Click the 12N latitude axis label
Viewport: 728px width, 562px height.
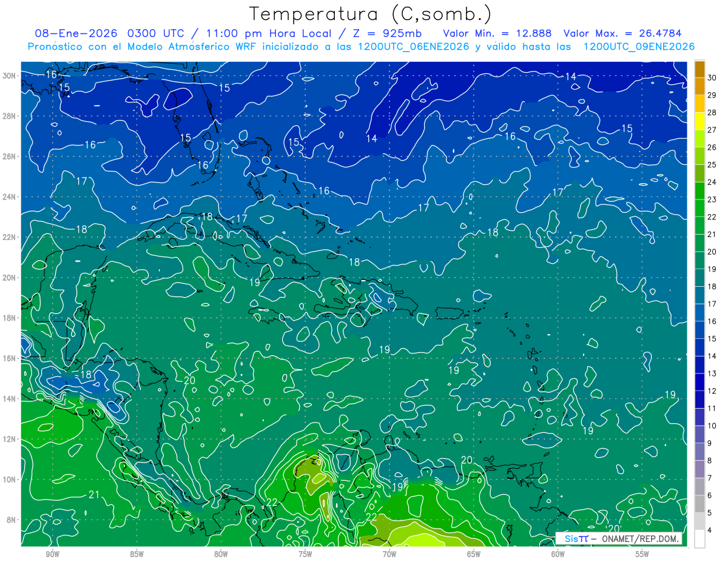[x=9, y=439]
